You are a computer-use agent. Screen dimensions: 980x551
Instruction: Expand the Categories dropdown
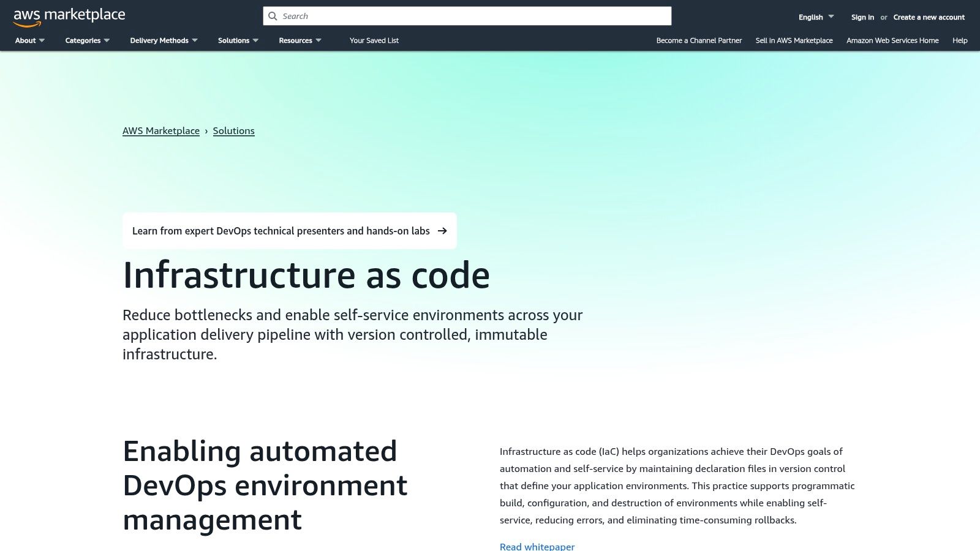pyautogui.click(x=88, y=40)
